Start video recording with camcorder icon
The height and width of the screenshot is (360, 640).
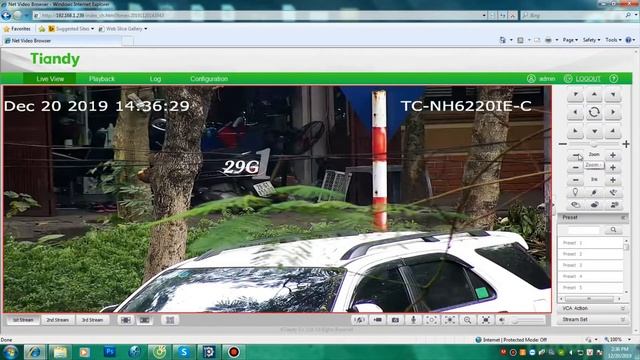click(x=378, y=320)
